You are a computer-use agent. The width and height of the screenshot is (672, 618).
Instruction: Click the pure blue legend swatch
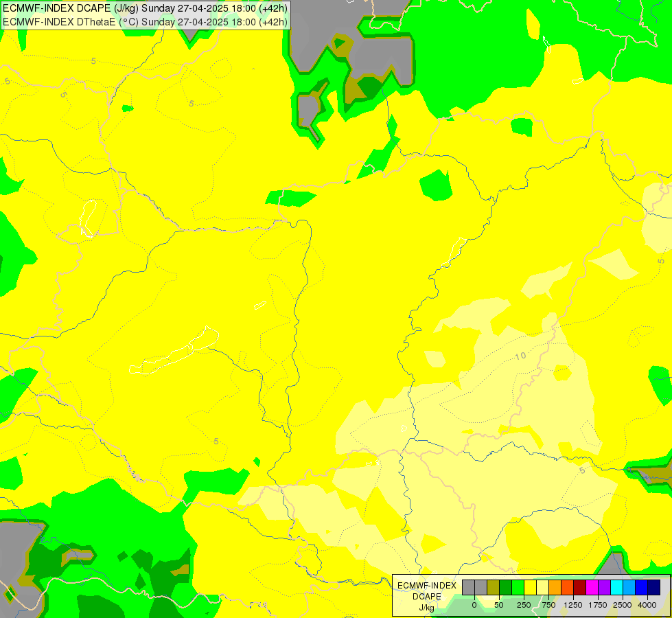(642, 588)
